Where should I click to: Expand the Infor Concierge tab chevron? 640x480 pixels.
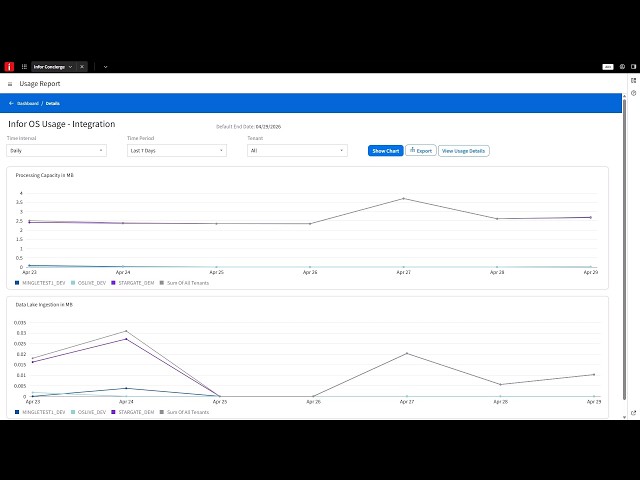point(71,67)
